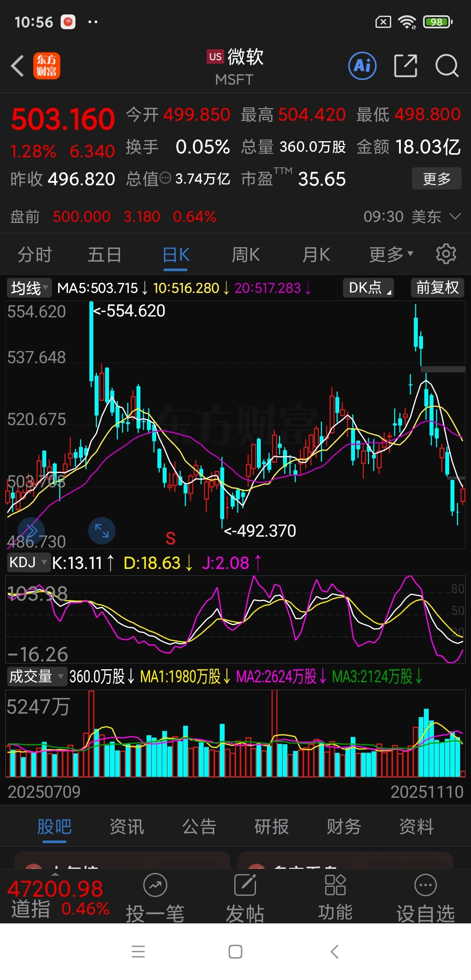Tap the Wi-Fi status icon
The height and width of the screenshot is (980, 471).
[x=407, y=22]
